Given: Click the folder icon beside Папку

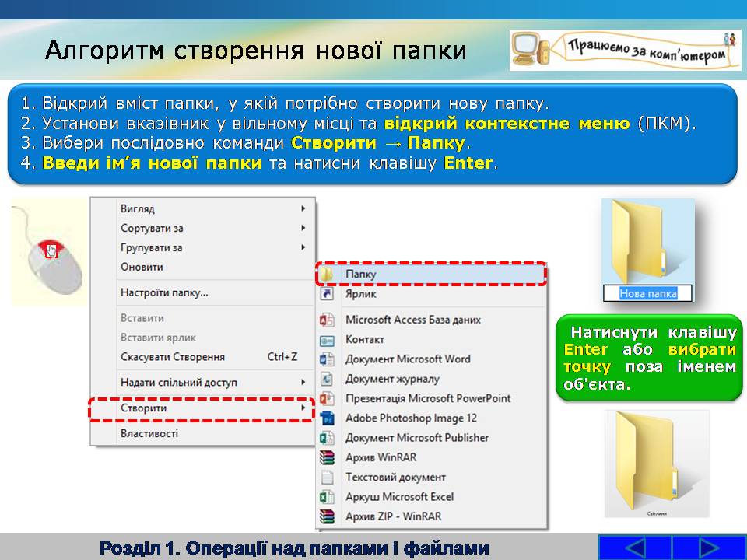Looking at the screenshot, I should click(328, 275).
